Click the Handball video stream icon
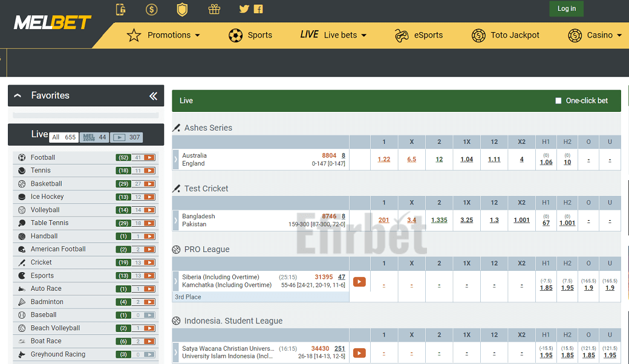629x364 pixels. point(149,236)
